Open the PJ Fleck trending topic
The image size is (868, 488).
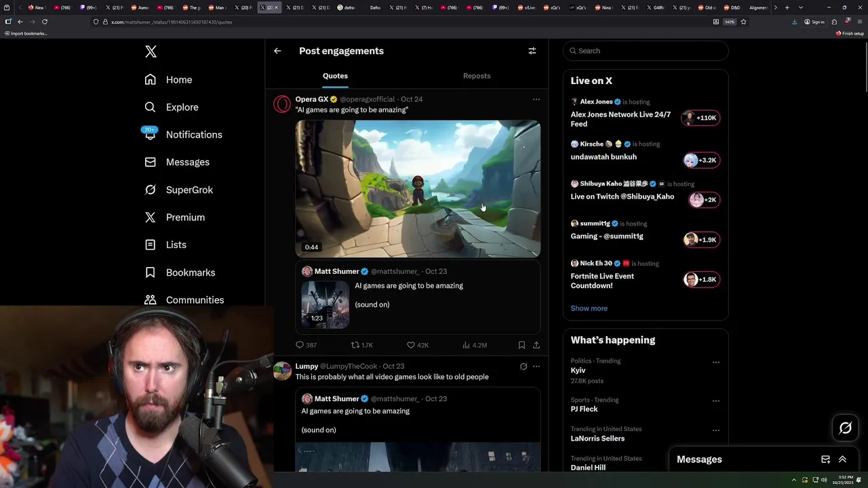click(584, 409)
